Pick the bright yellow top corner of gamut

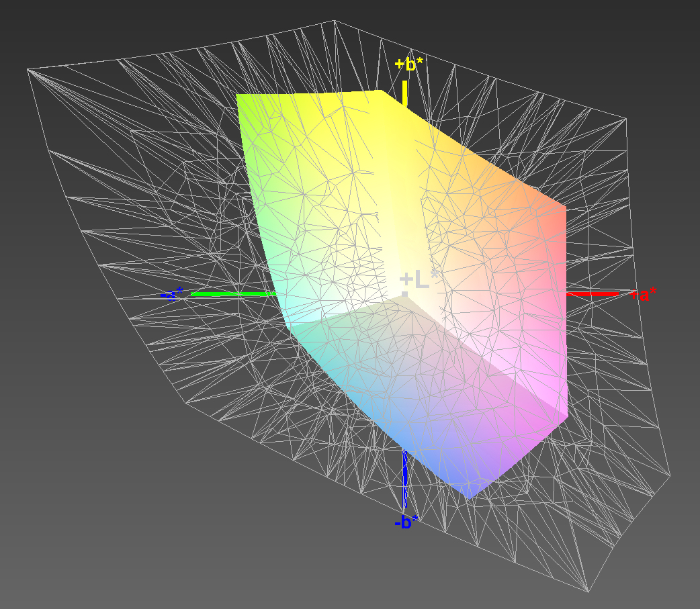[x=381, y=91]
